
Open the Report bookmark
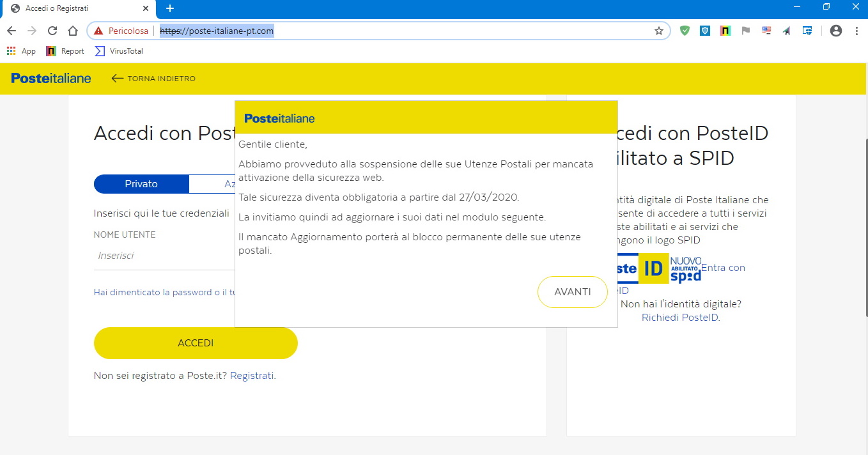(65, 51)
